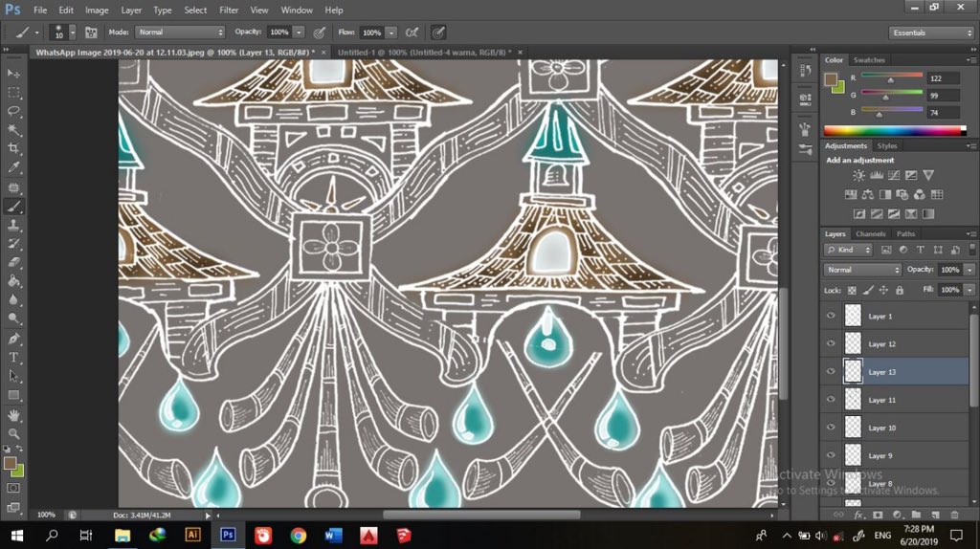Delete layer using trash icon
The height and width of the screenshot is (549, 980).
pyautogui.click(x=954, y=516)
